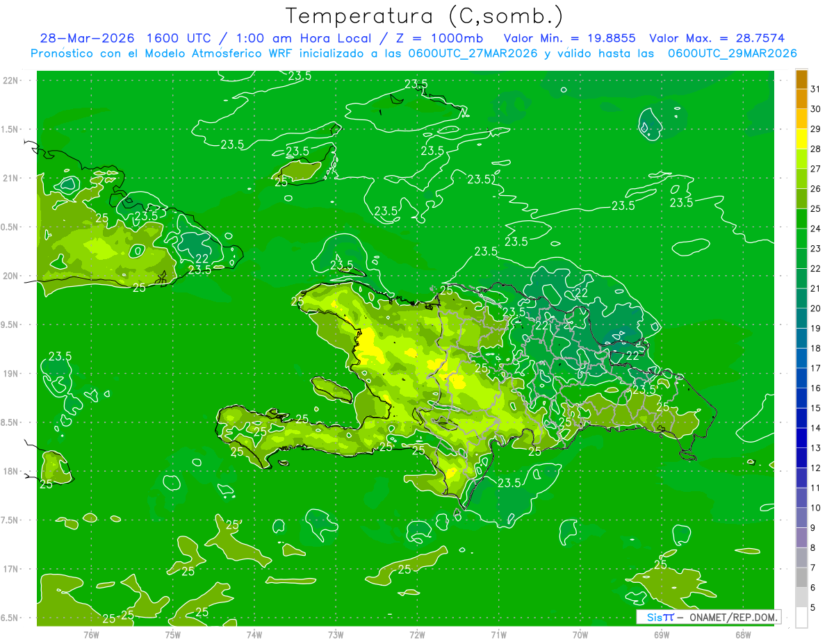Viewport: 834px width, 644px height.
Task: Click the SisTT - ONAMET/REP.DOM. label
Action: pos(708,617)
